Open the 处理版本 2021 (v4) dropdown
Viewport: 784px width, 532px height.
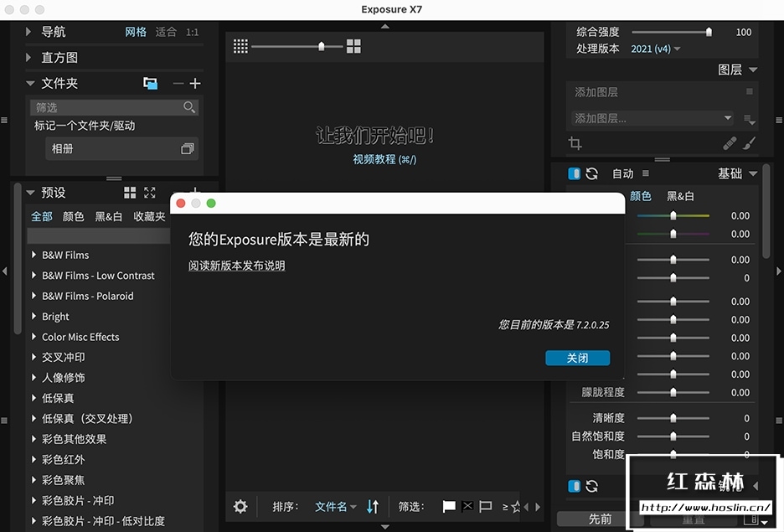[x=656, y=49]
